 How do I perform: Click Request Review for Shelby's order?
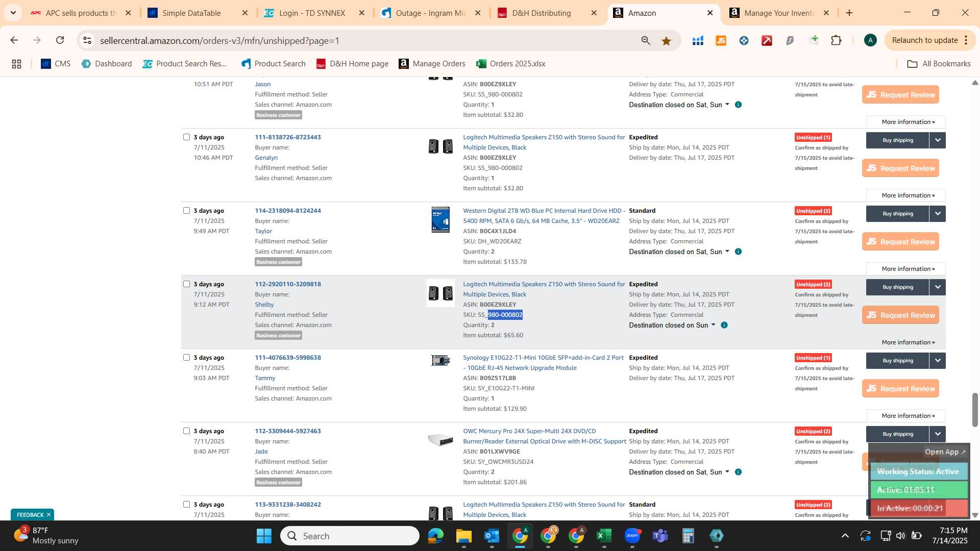coord(900,315)
